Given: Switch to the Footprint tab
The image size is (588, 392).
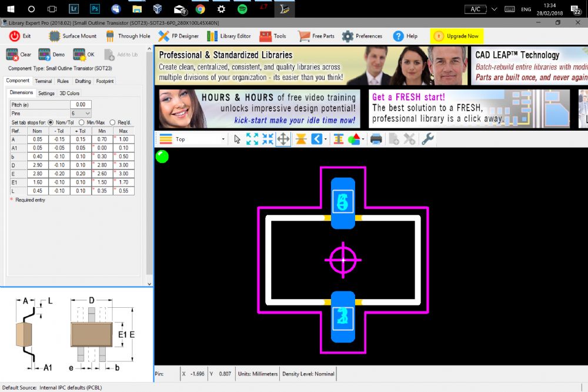Looking at the screenshot, I should point(105,81).
